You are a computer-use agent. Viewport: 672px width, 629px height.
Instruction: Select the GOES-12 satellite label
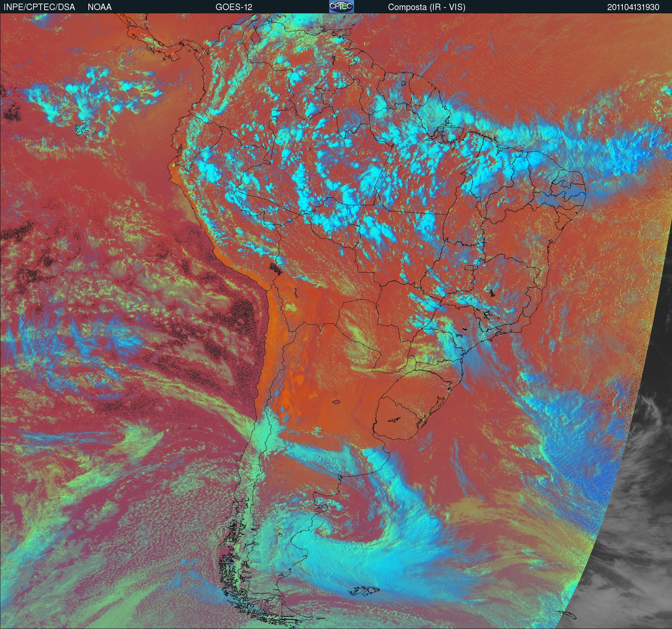click(x=234, y=7)
